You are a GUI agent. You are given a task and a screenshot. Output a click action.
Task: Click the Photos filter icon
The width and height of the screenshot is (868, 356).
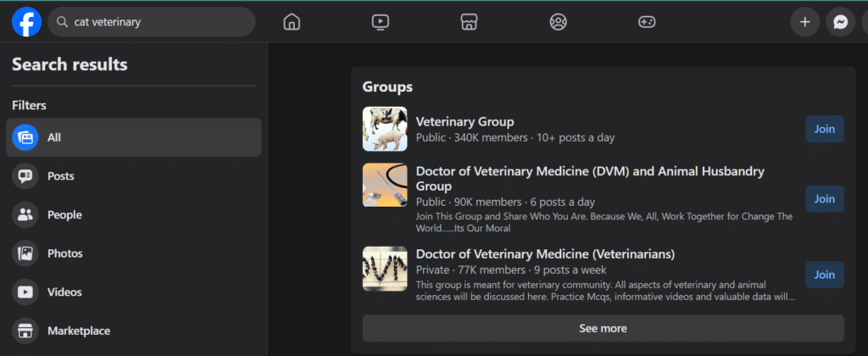(25, 253)
